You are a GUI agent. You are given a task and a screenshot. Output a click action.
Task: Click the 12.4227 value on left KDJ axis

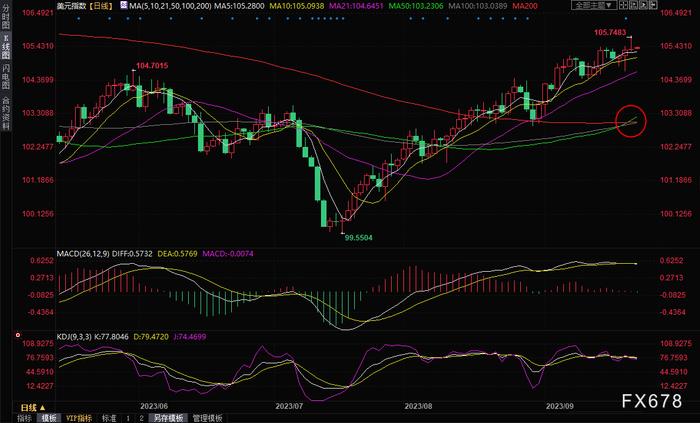[40, 386]
